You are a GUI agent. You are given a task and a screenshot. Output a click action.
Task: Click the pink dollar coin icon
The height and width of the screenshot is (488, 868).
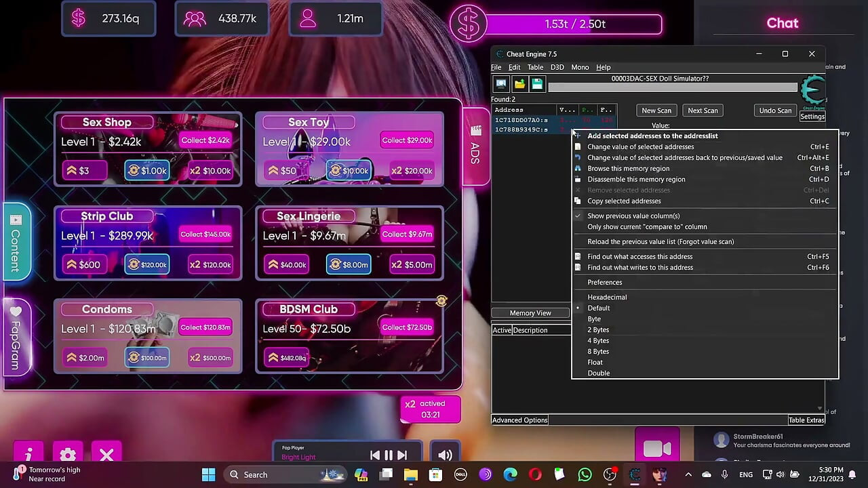coord(469,24)
